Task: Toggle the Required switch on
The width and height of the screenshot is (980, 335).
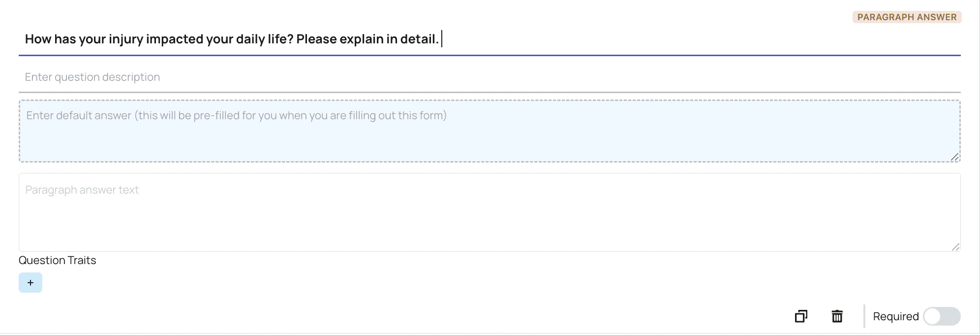Action: [942, 316]
